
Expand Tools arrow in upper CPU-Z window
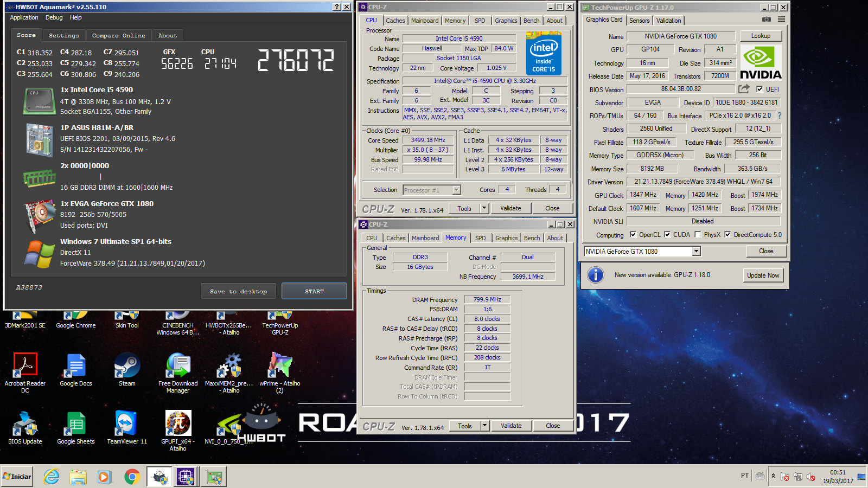click(484, 208)
